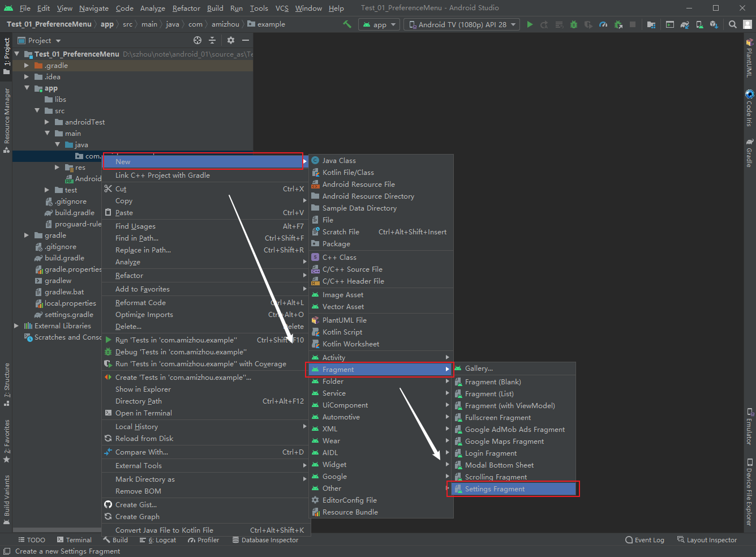Open the TODO tool window tab

click(x=32, y=540)
